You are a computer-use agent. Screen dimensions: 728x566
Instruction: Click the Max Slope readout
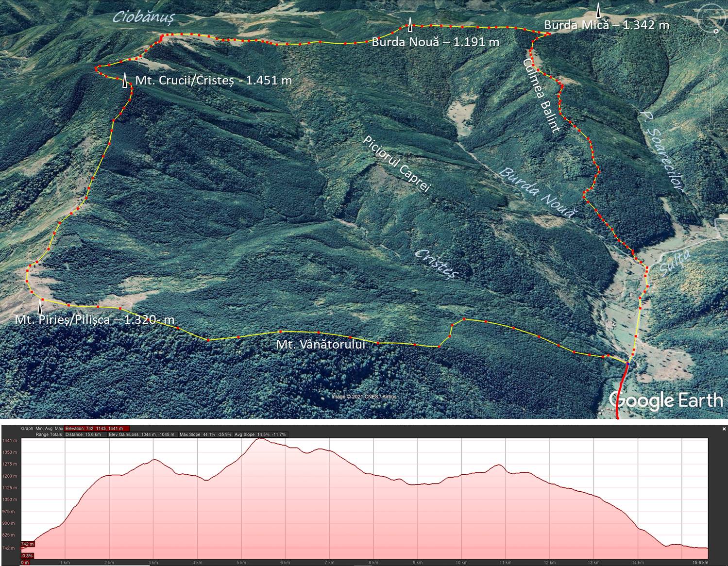[205, 434]
